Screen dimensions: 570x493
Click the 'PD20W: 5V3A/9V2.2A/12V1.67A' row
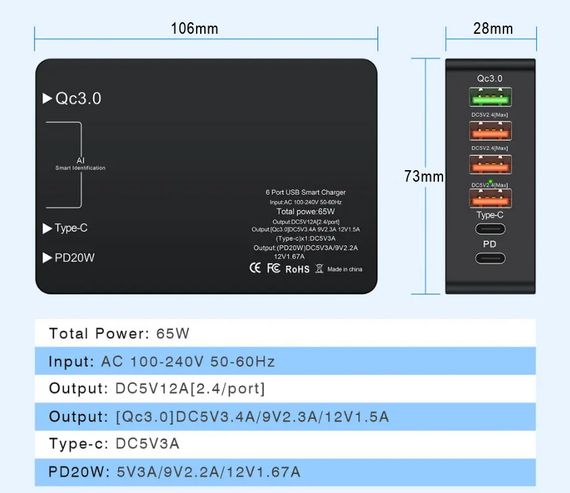click(x=285, y=472)
